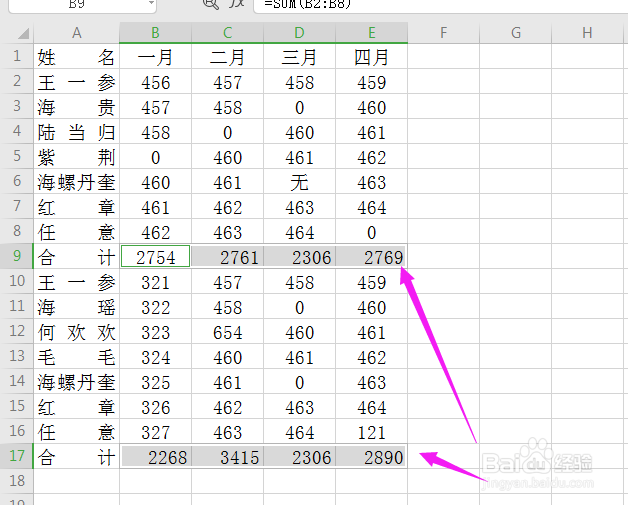
Task: Select row 5 header
Action: pyautogui.click(x=17, y=156)
